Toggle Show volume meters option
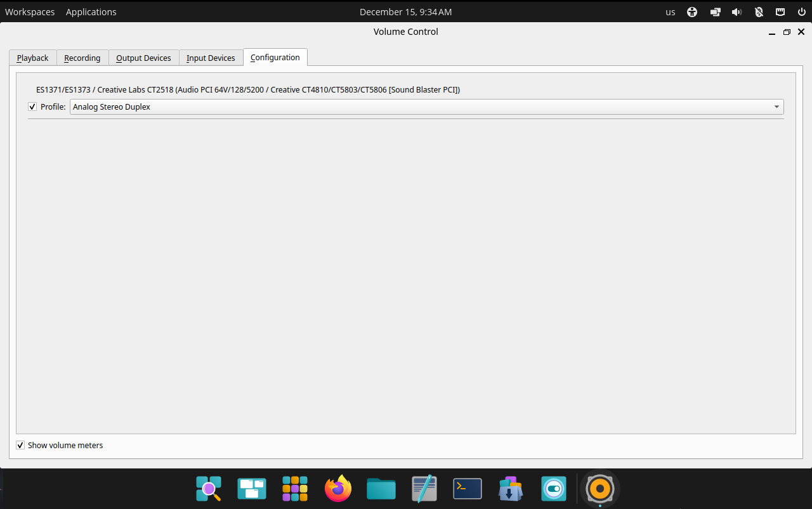The width and height of the screenshot is (812, 509). point(20,444)
